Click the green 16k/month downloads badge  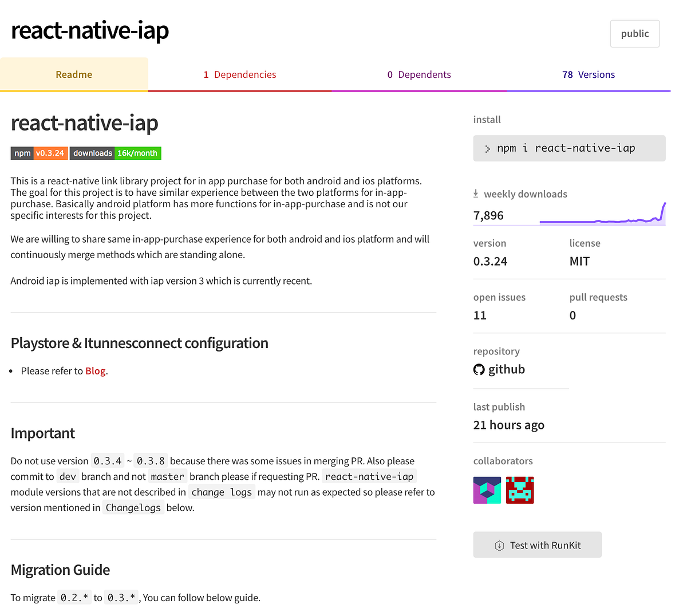pos(137,153)
